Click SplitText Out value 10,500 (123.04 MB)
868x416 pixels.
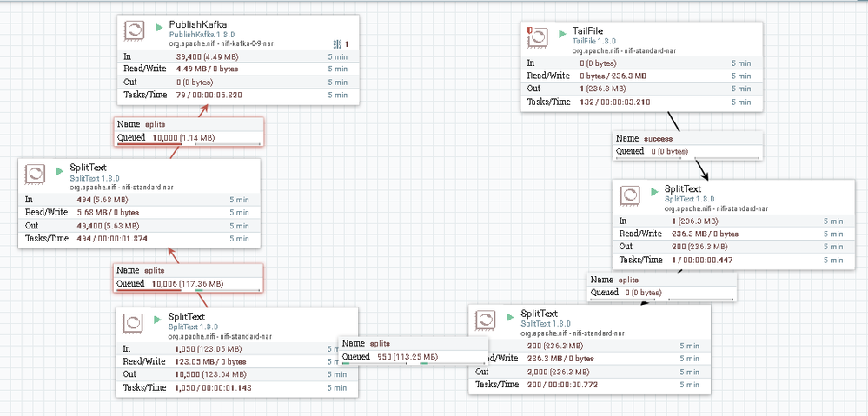click(210, 374)
